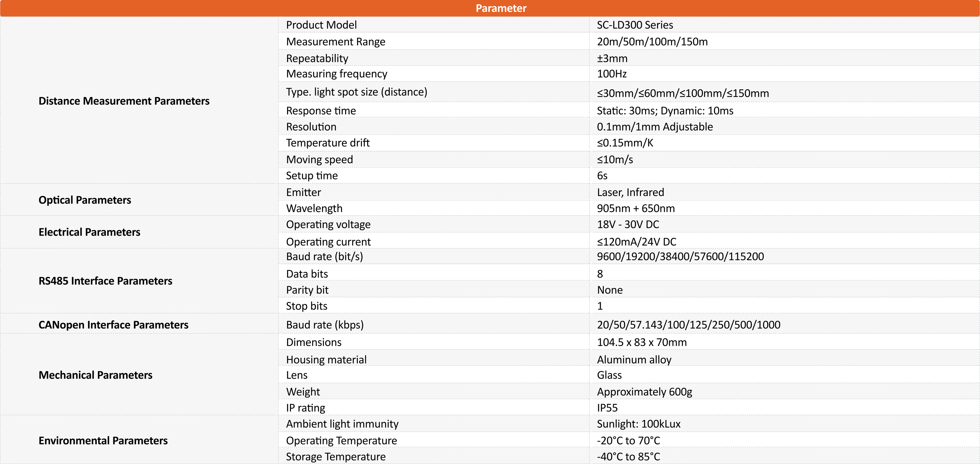Click the Mechanical Parameters category label
Viewport: 980px width, 464px height.
95,375
